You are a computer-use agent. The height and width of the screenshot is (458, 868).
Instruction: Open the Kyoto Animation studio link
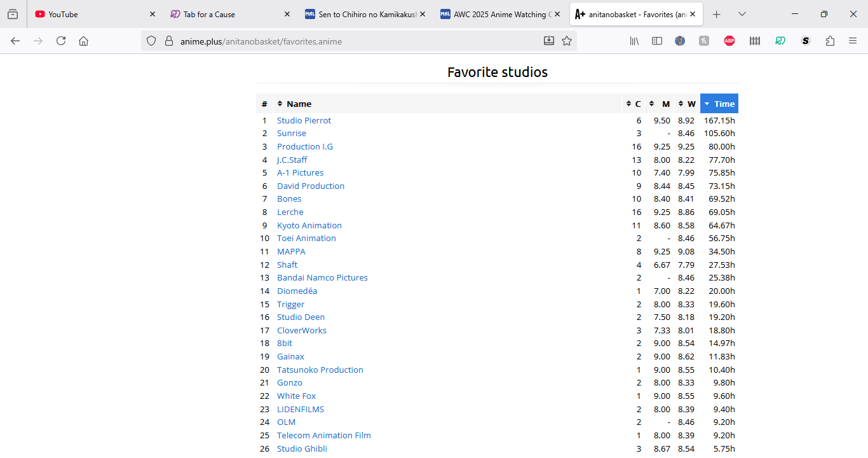[x=309, y=225]
